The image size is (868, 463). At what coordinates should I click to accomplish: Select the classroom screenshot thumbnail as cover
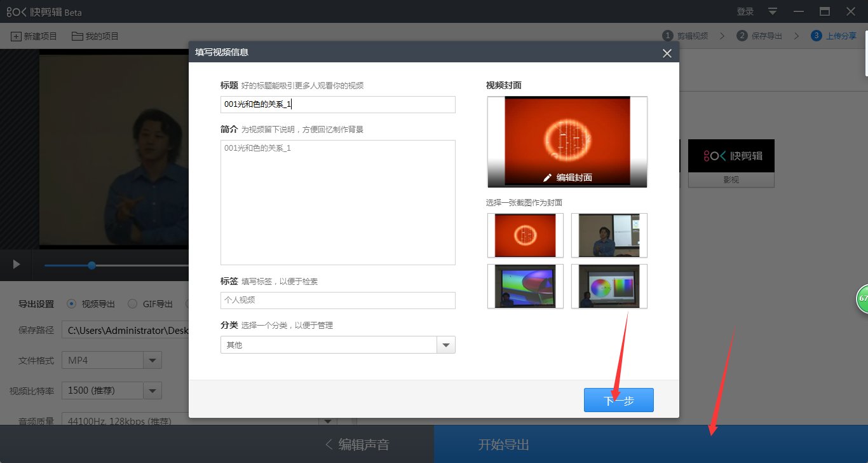608,235
